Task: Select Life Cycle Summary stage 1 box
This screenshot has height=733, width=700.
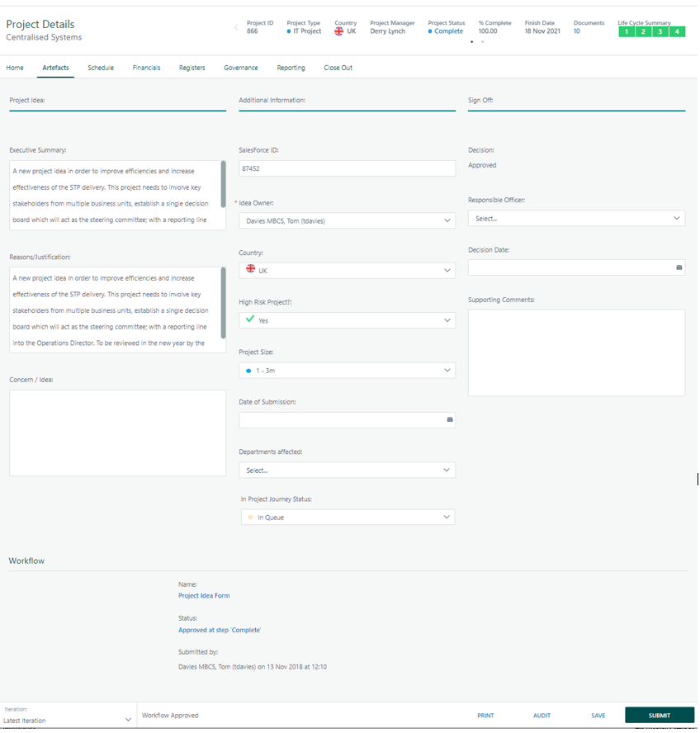Action: point(627,32)
